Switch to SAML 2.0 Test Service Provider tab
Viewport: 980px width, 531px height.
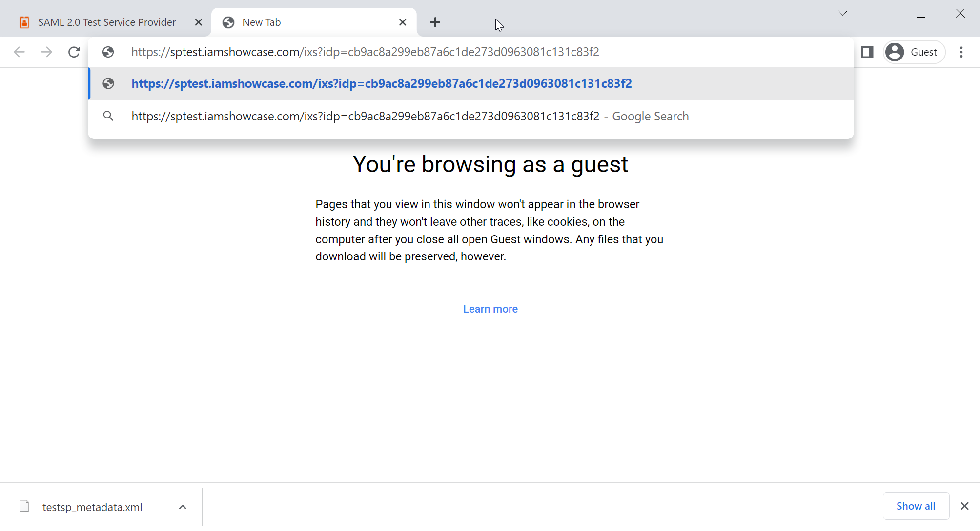(x=106, y=22)
